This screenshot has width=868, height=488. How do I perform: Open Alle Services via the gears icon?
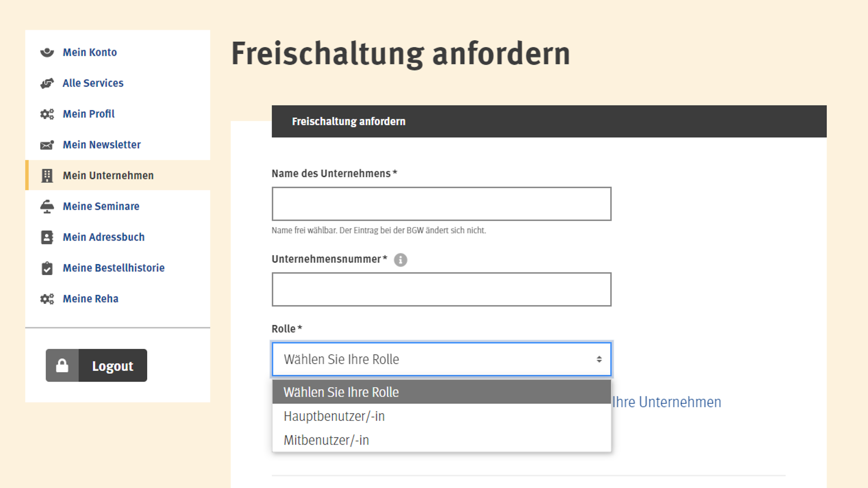pos(47,83)
